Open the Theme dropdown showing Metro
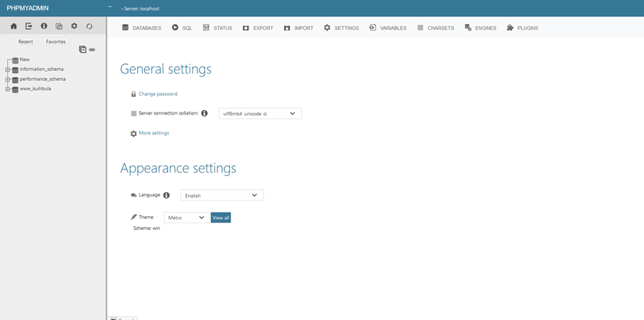This screenshot has width=644, height=320. coord(186,218)
